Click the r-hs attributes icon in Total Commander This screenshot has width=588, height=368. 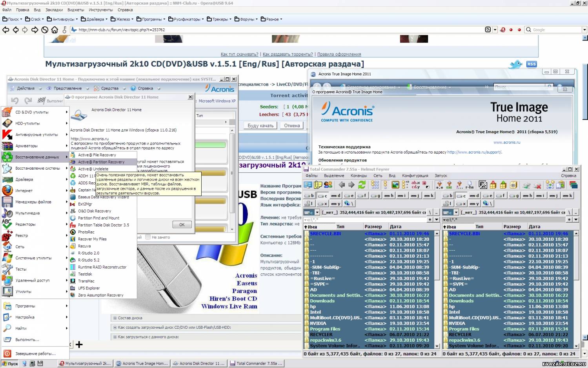(x=470, y=185)
